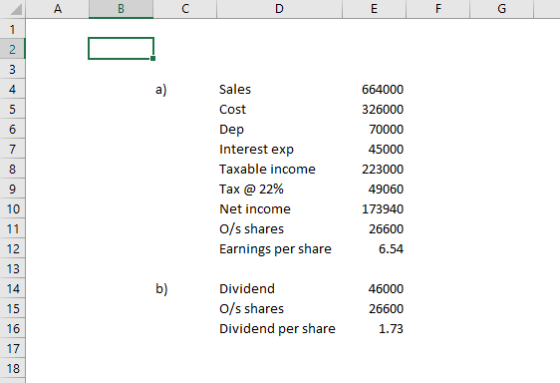Select column G header
Viewport: 560px width, 383px height.
point(501,9)
